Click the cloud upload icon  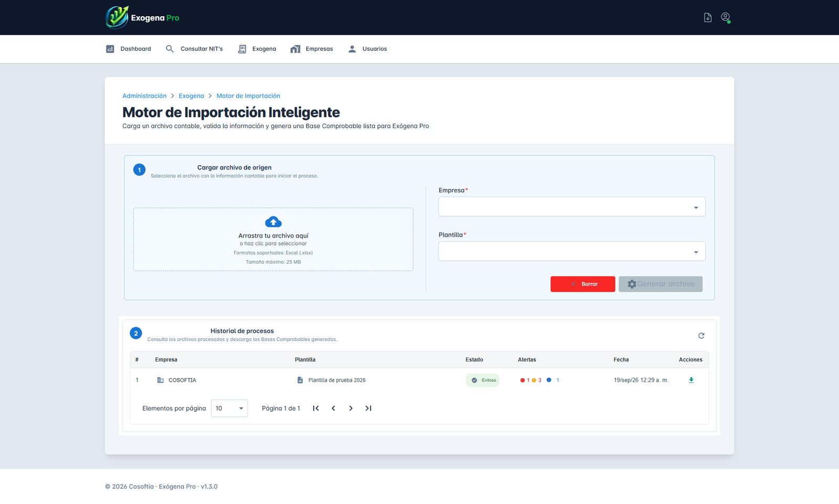pos(273,222)
